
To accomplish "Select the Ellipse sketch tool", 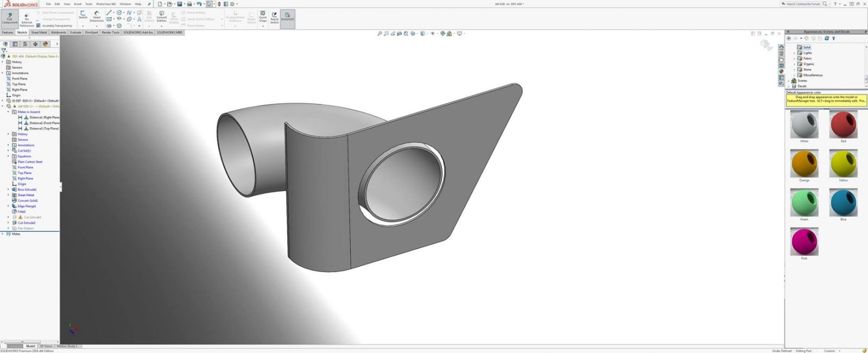I will (x=129, y=19).
